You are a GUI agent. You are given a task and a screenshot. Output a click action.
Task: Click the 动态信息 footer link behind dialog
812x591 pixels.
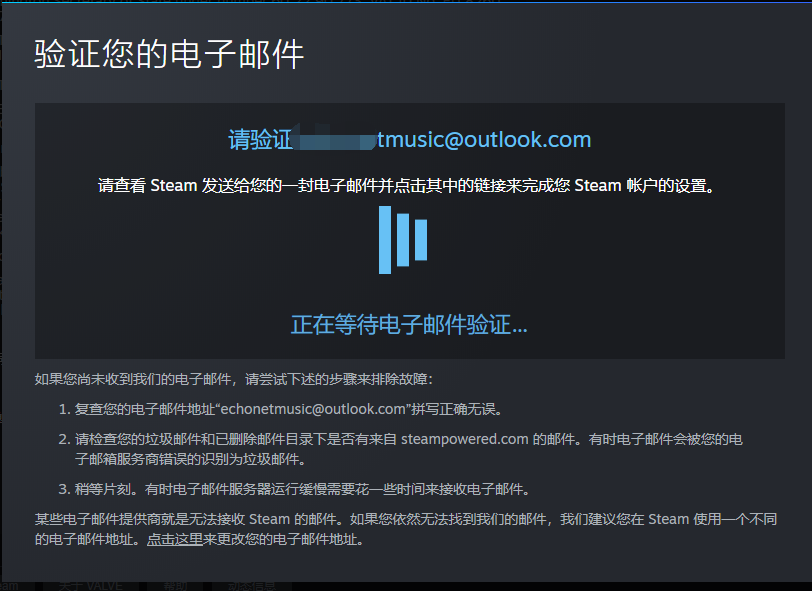click(252, 586)
